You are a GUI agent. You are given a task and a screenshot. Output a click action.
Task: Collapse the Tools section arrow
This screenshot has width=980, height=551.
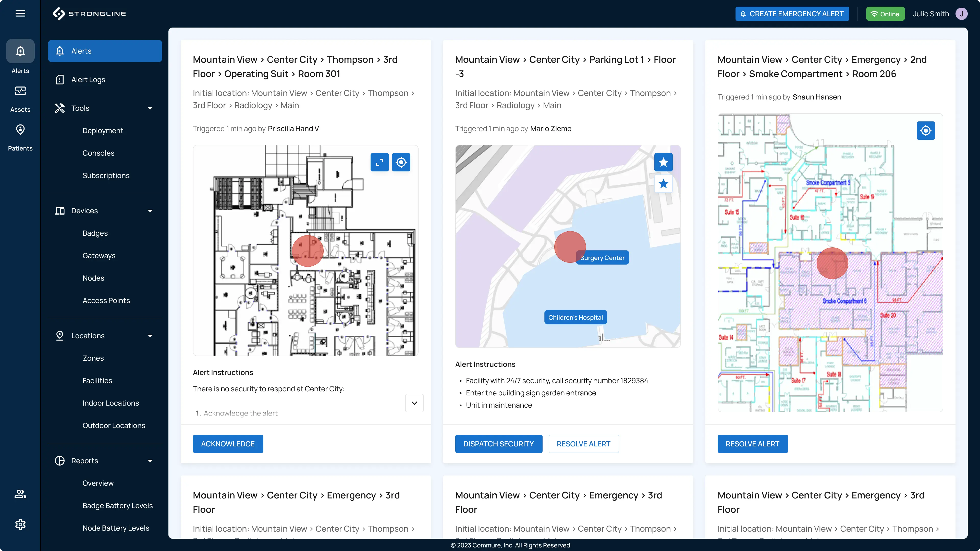(x=150, y=108)
